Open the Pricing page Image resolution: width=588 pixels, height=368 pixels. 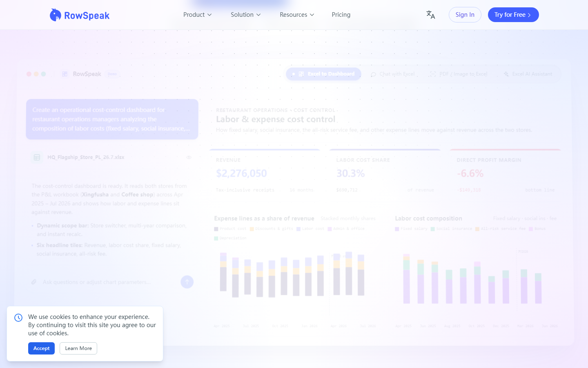pyautogui.click(x=341, y=15)
